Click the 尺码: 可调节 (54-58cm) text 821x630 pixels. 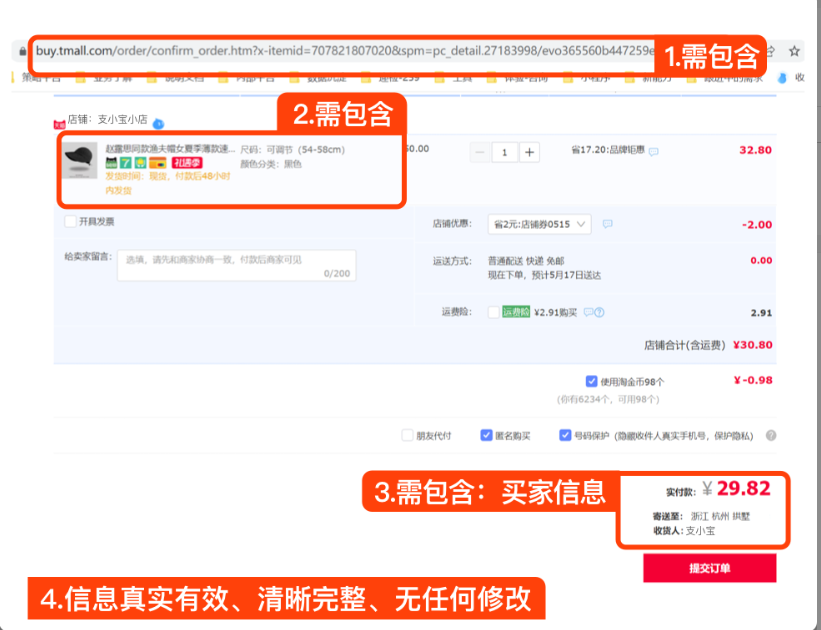[293, 150]
